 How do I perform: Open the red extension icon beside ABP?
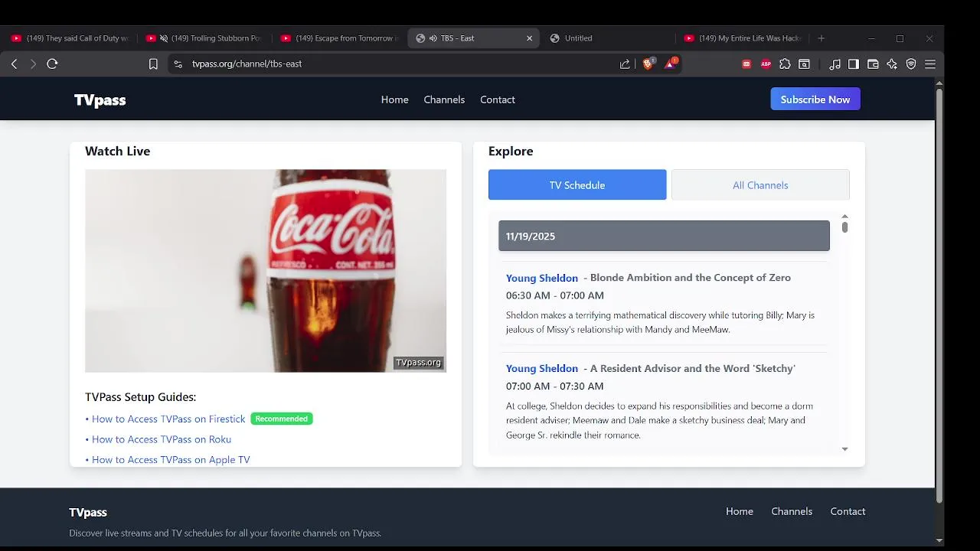(x=746, y=64)
